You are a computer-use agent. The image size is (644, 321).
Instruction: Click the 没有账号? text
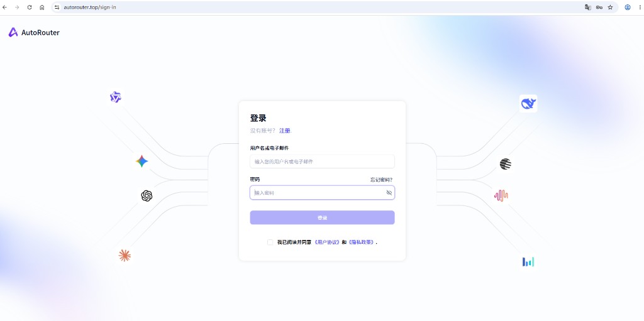coord(263,131)
